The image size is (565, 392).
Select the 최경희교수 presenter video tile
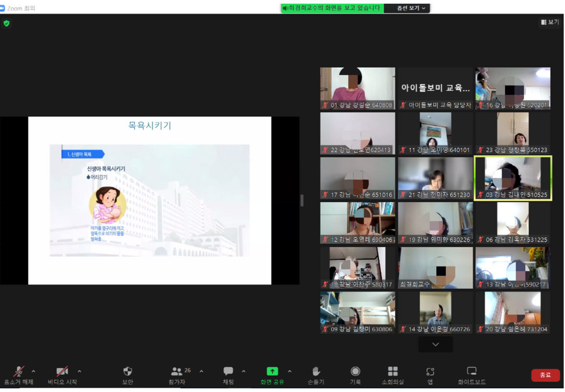click(435, 268)
